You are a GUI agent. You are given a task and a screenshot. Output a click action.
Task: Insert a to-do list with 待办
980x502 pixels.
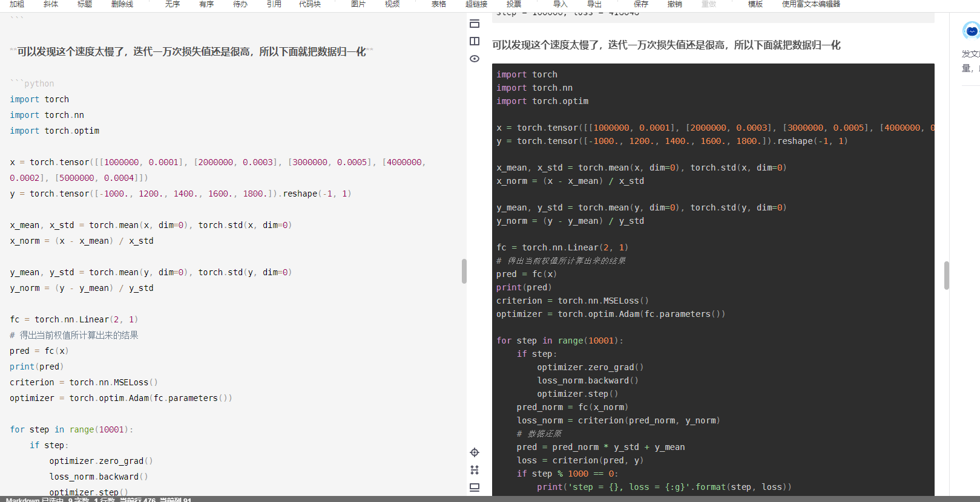coord(240,4)
